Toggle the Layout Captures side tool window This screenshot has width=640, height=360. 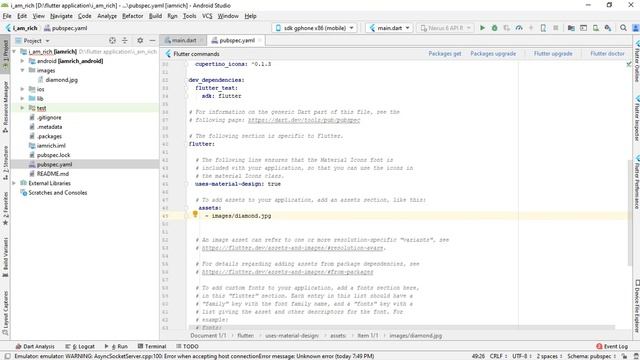coord(5,312)
